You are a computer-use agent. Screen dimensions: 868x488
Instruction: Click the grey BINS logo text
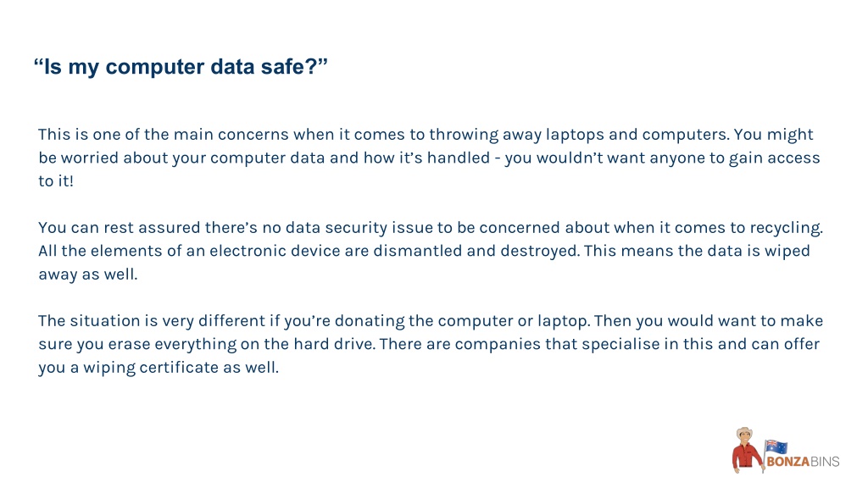825,462
